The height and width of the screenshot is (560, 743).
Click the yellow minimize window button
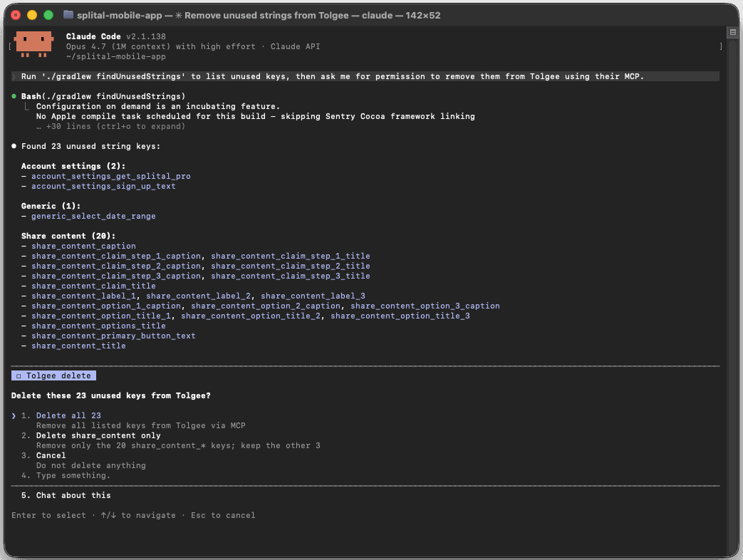32,15
